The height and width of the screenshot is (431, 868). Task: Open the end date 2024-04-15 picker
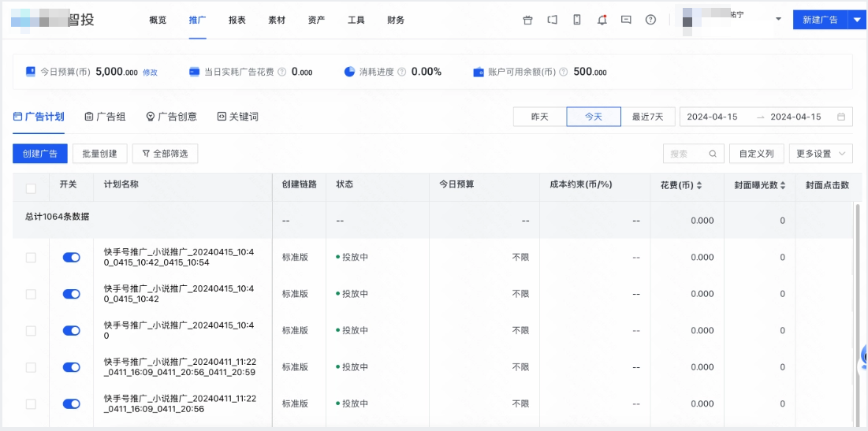(795, 117)
